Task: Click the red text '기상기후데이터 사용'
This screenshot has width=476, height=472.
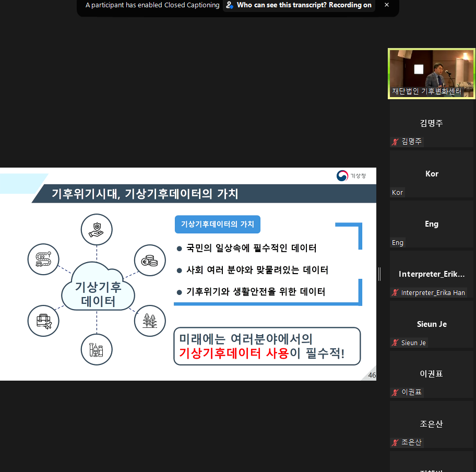Action: click(234, 353)
